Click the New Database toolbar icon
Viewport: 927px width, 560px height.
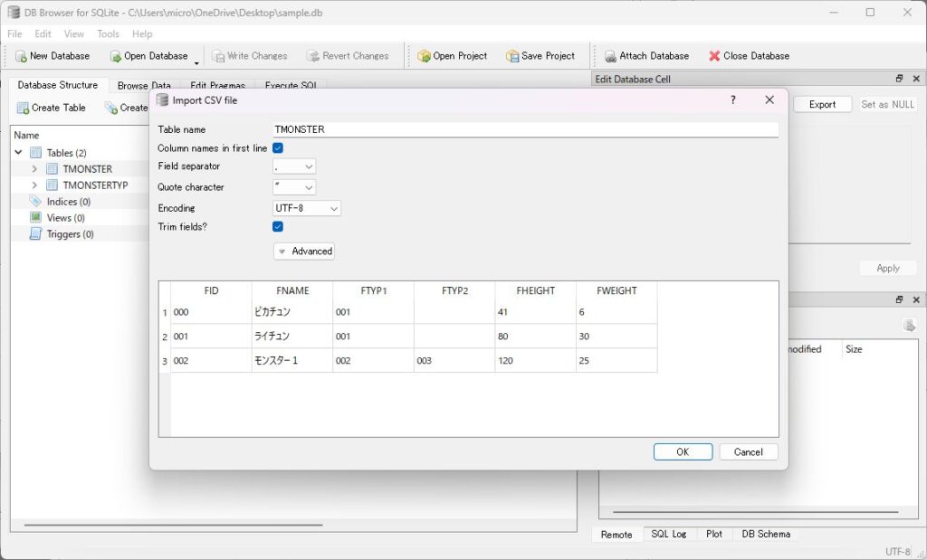tap(21, 56)
